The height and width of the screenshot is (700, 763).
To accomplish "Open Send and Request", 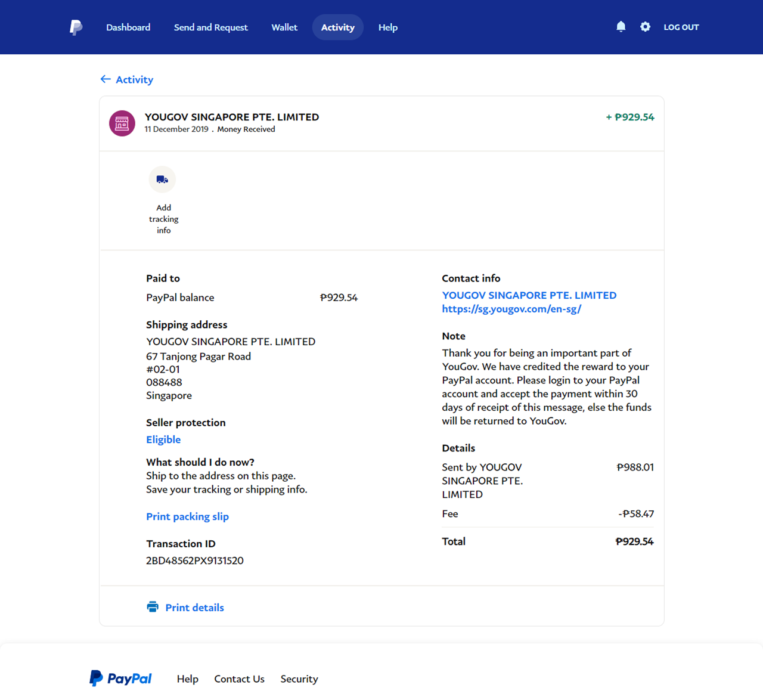I will [210, 27].
